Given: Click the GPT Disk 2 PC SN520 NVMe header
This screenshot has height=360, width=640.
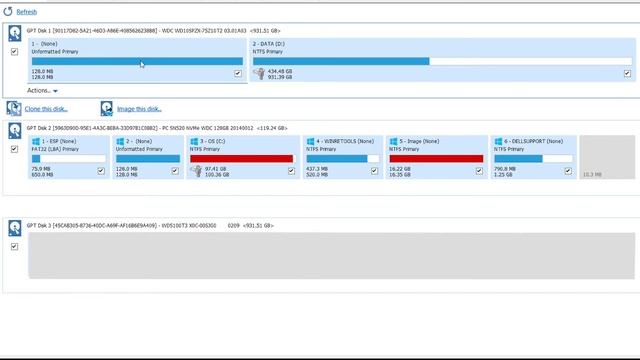Looking at the screenshot, I should [x=157, y=128].
